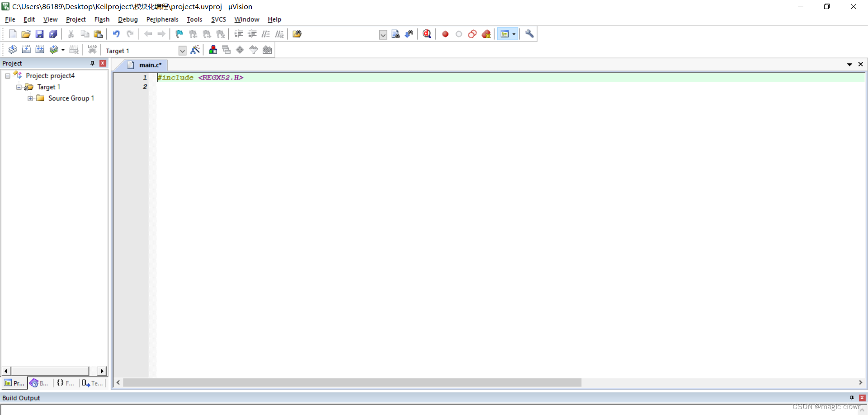
Task: Open Configuration wrench icon
Action: pyautogui.click(x=529, y=34)
